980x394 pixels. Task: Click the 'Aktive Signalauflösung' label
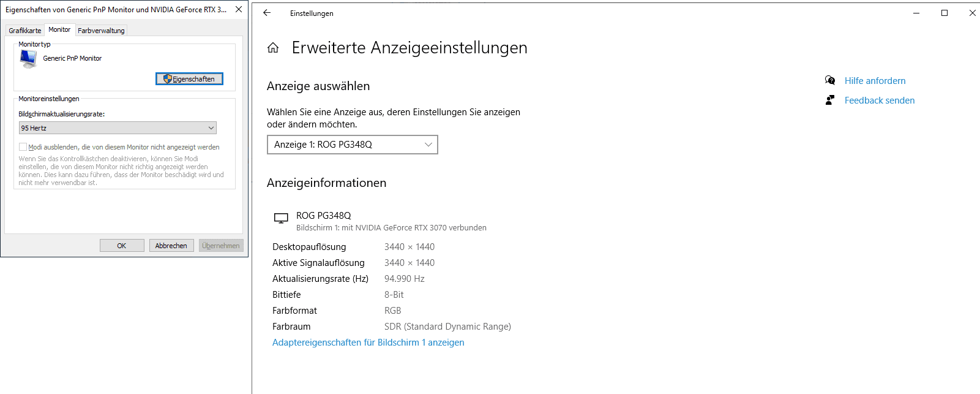(x=318, y=263)
